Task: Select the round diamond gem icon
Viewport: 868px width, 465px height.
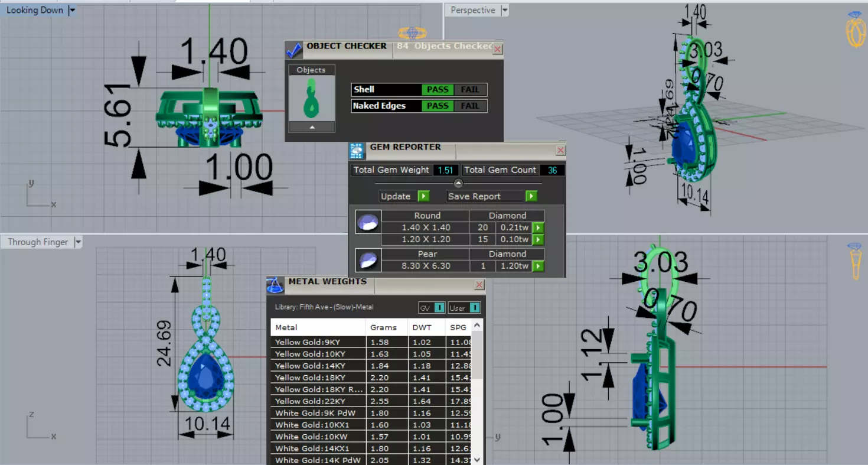Action: 368,222
